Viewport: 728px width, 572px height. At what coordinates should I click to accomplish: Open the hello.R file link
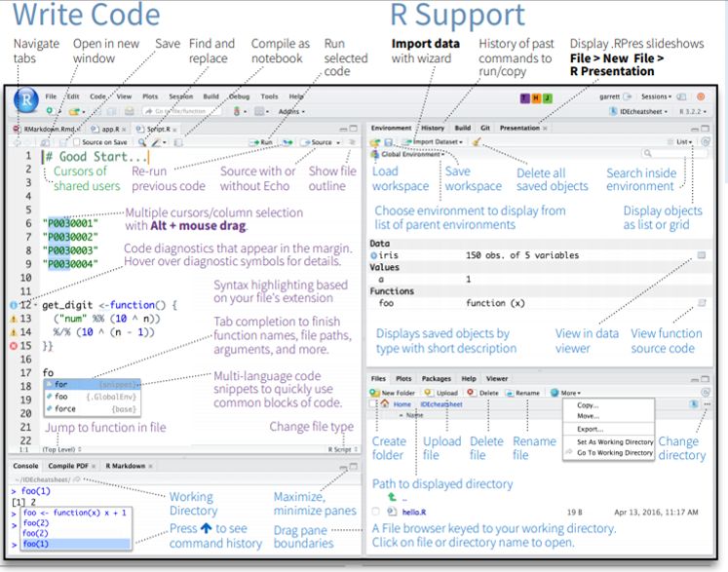(413, 512)
